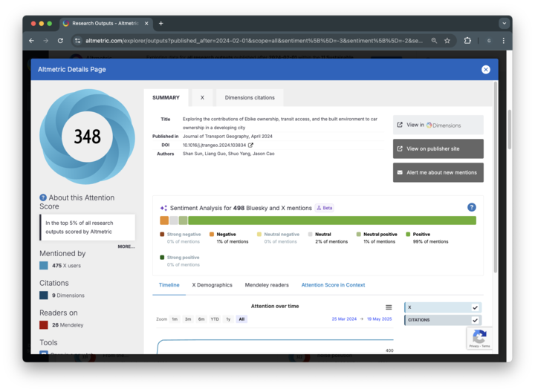
Task: Click View on publisher site button
Action: [438, 148]
